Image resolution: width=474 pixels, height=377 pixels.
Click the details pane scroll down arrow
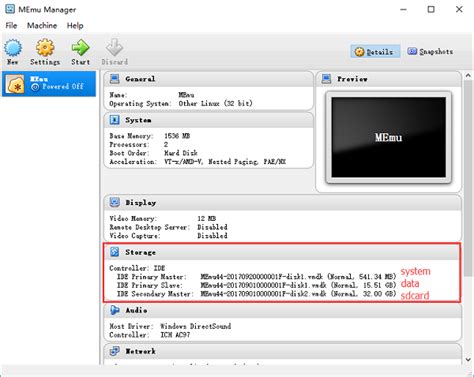tap(468, 360)
